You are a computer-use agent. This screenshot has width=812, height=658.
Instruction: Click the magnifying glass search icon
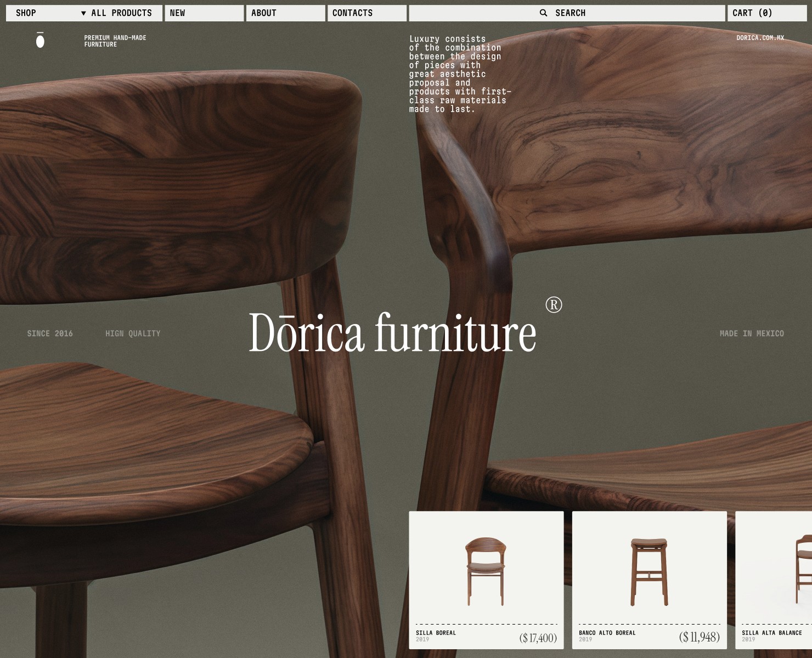[x=543, y=13]
